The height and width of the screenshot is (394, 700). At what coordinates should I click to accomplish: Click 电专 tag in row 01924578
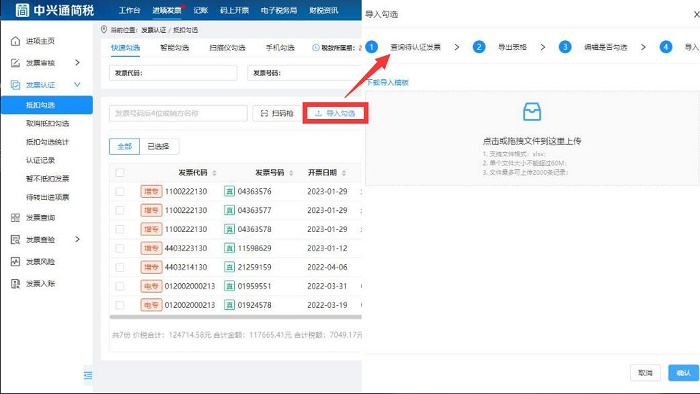coord(151,305)
